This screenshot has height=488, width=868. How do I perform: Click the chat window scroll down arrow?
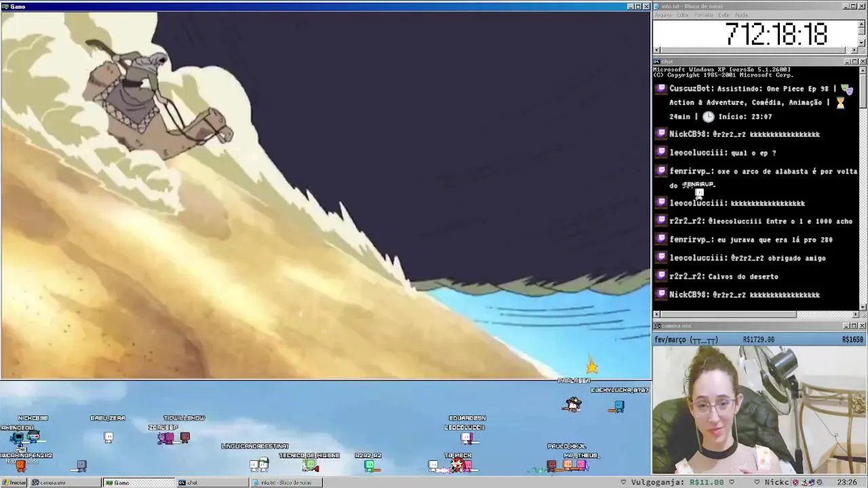862,307
